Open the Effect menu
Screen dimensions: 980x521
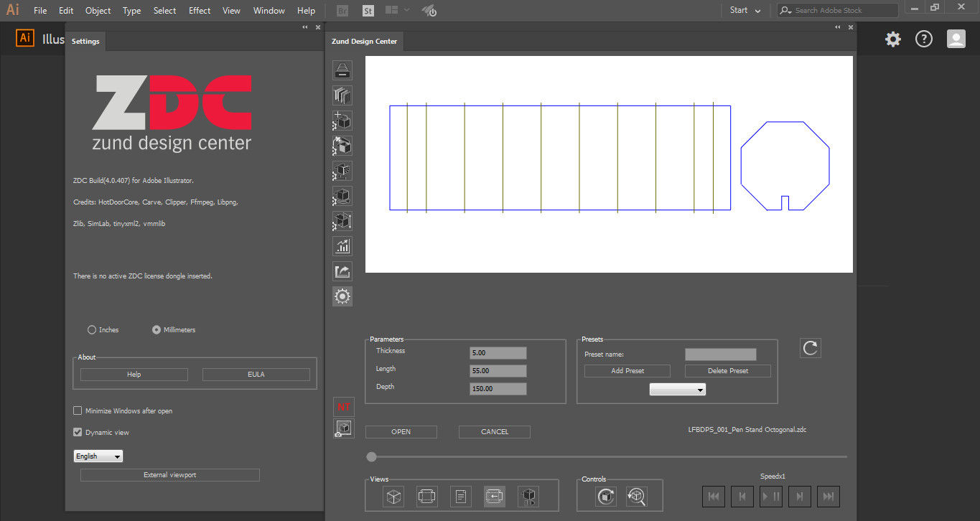tap(200, 11)
